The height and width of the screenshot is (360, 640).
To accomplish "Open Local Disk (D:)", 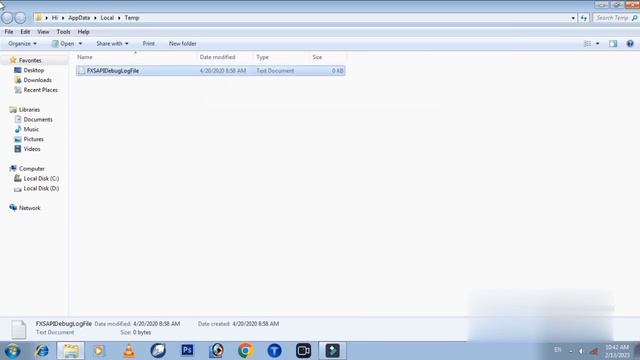I will point(41,188).
